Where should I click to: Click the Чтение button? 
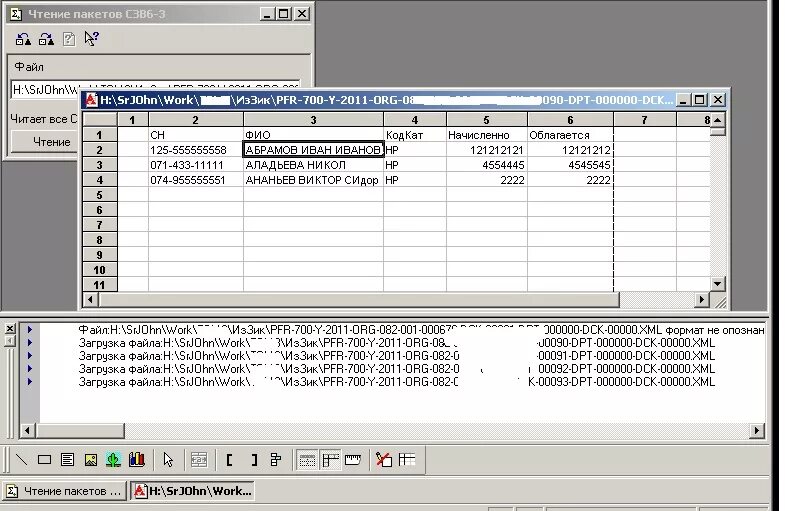coord(44,142)
